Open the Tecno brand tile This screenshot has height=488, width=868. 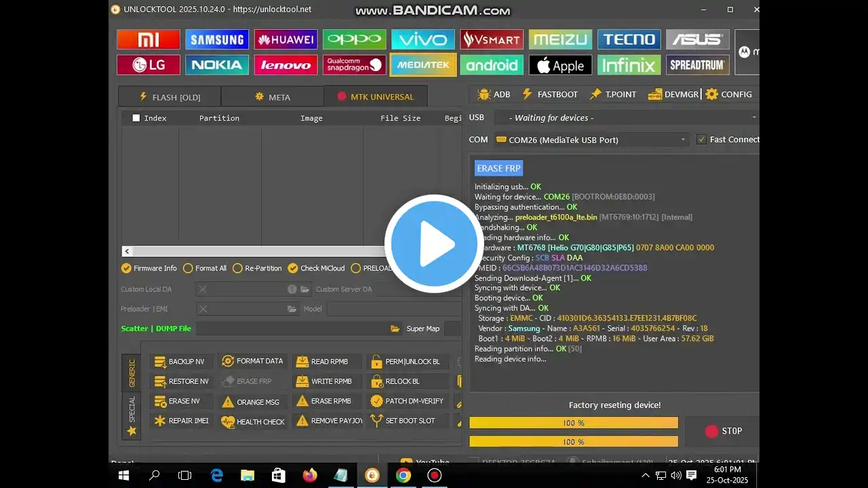pyautogui.click(x=629, y=39)
